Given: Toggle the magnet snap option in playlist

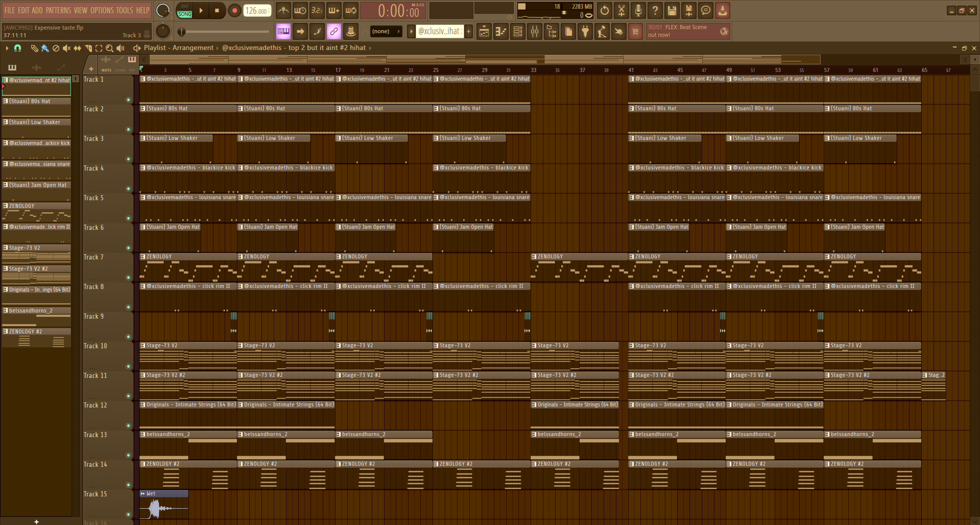Looking at the screenshot, I should click(x=17, y=48).
